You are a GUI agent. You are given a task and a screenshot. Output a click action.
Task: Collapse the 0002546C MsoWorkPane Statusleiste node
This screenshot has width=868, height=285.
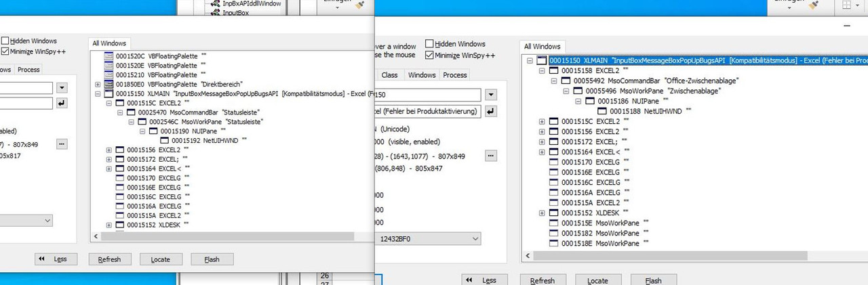(x=132, y=121)
